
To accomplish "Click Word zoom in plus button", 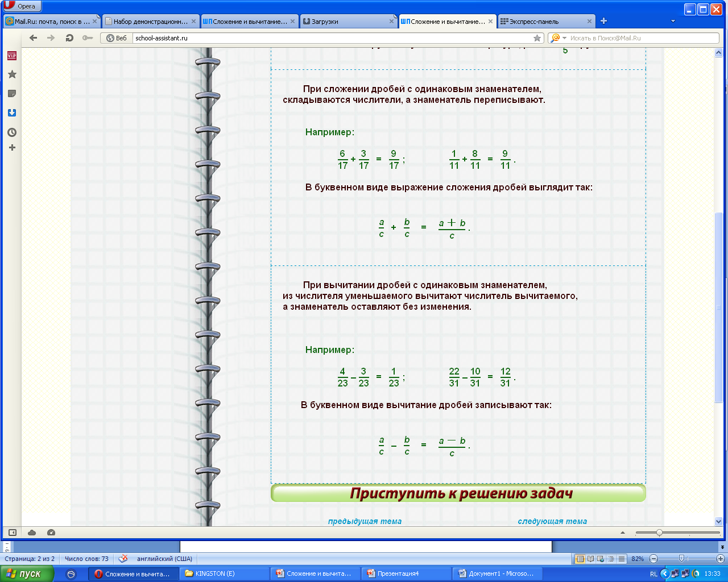I will 721,559.
